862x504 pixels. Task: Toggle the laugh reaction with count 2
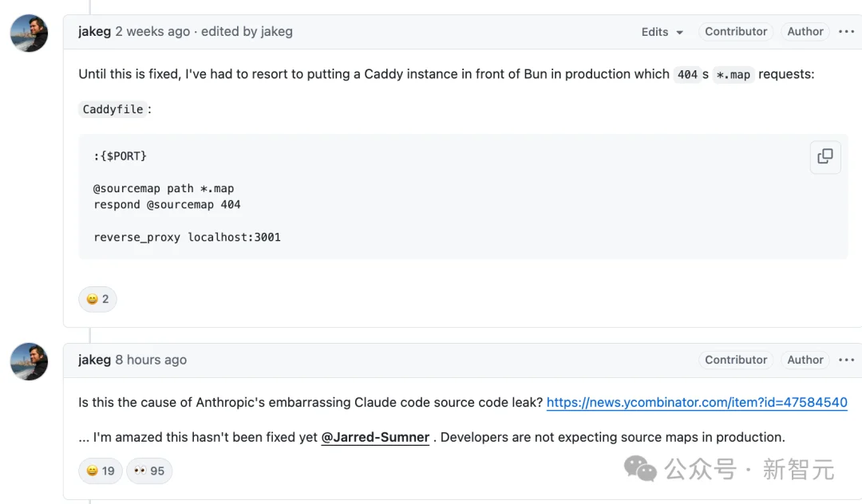(x=97, y=299)
